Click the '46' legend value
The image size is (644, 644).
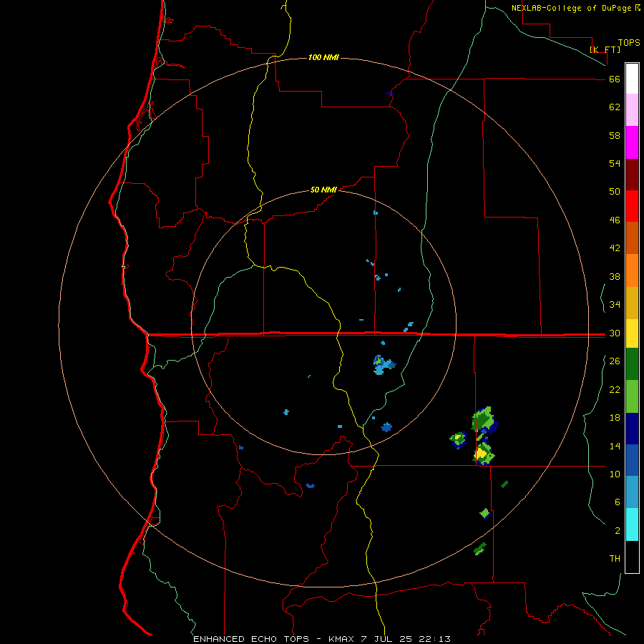point(615,220)
